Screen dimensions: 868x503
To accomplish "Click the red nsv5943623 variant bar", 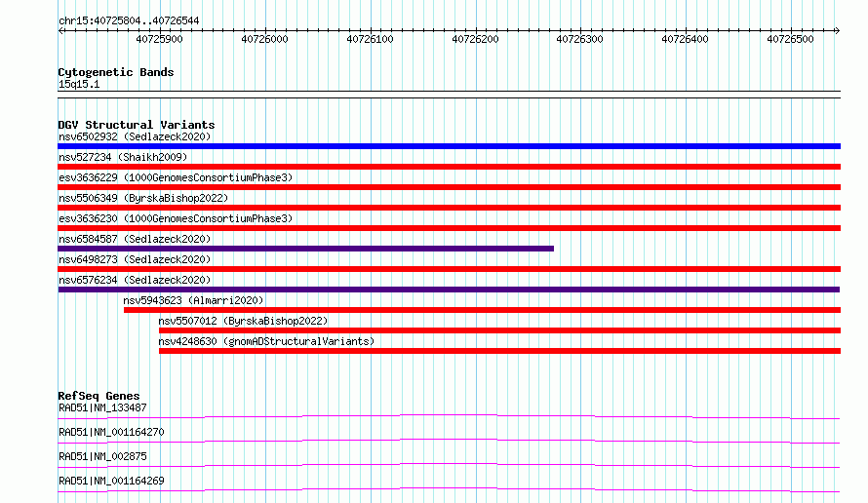I will point(482,310).
